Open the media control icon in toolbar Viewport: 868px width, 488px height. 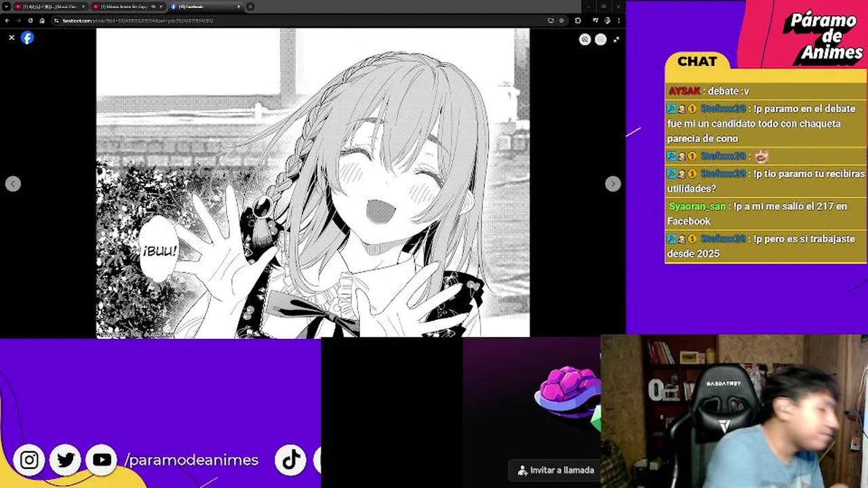pyautogui.click(x=595, y=20)
